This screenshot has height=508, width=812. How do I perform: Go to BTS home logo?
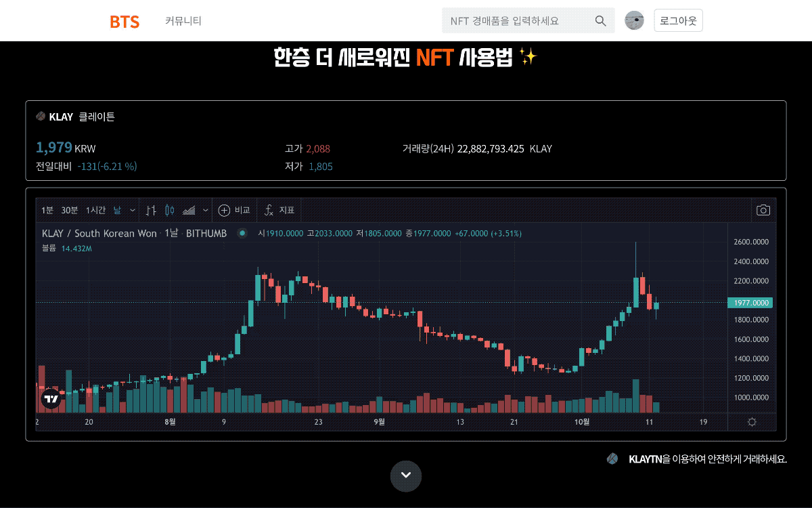coord(125,22)
